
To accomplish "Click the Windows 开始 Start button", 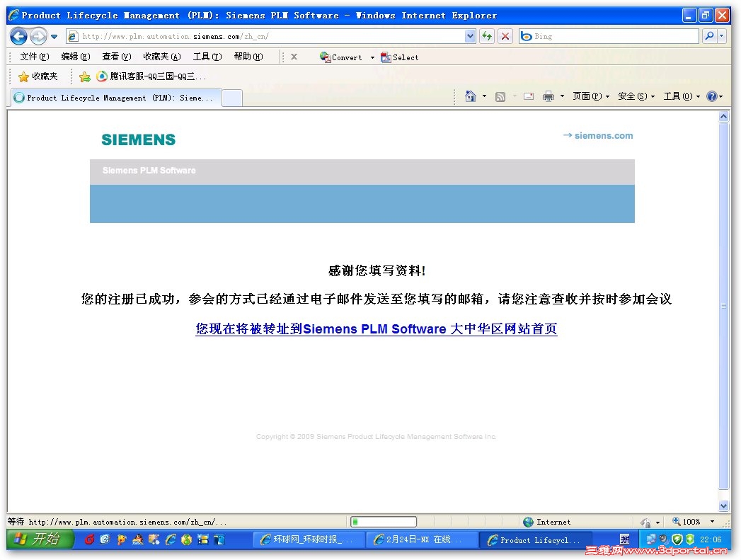I will coord(40,539).
